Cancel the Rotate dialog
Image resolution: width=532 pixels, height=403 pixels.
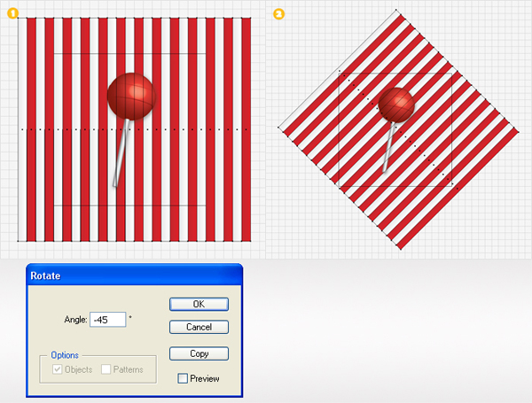(199, 327)
